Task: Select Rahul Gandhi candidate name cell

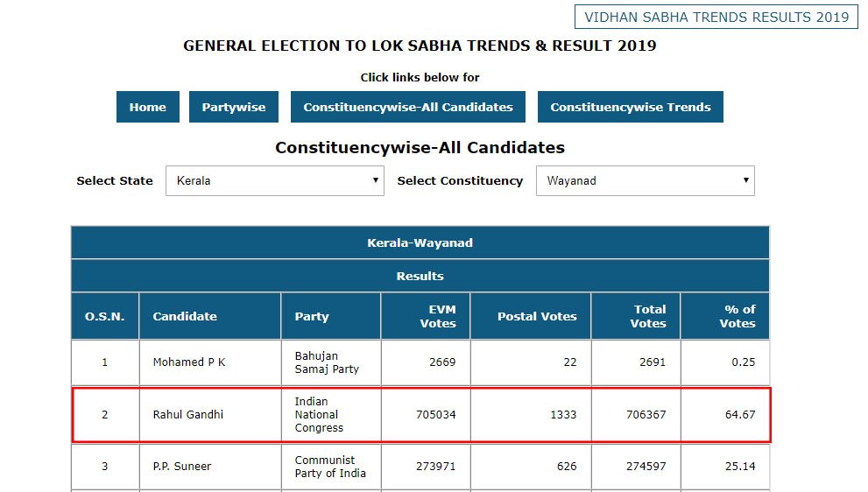Action: [x=188, y=414]
